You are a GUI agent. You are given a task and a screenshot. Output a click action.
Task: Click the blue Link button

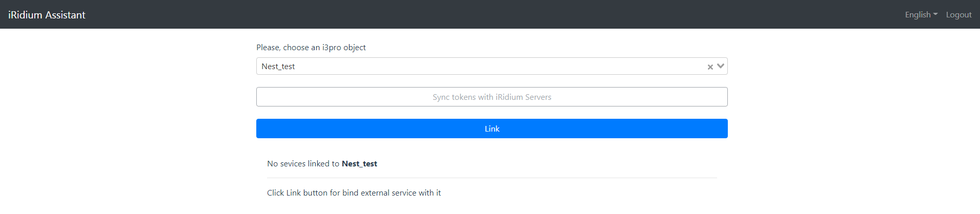[492, 129]
